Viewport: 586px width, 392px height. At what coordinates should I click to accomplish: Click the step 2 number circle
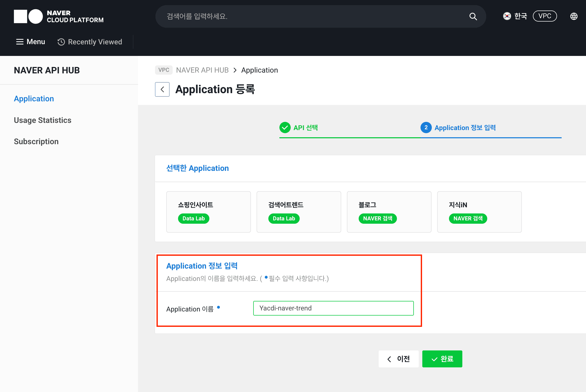pyautogui.click(x=426, y=128)
